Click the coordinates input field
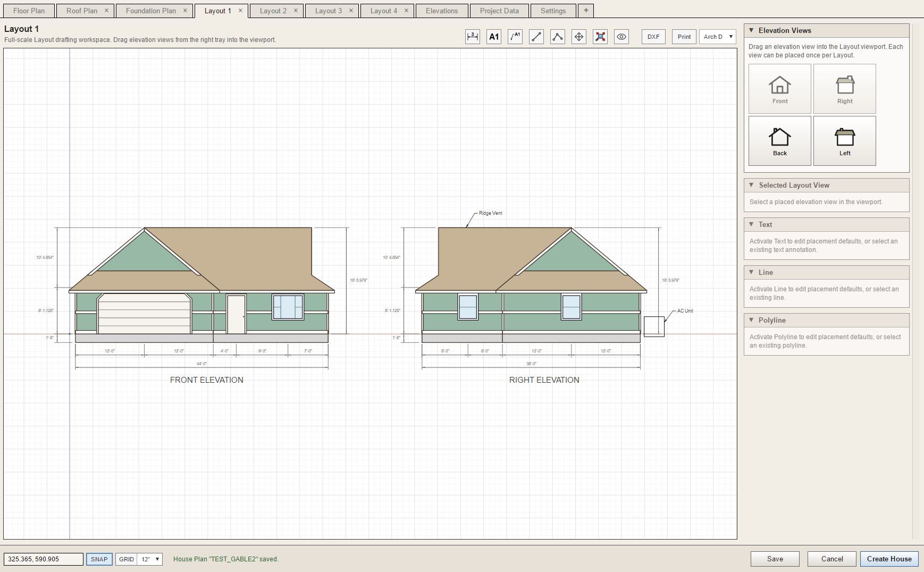 (x=44, y=559)
